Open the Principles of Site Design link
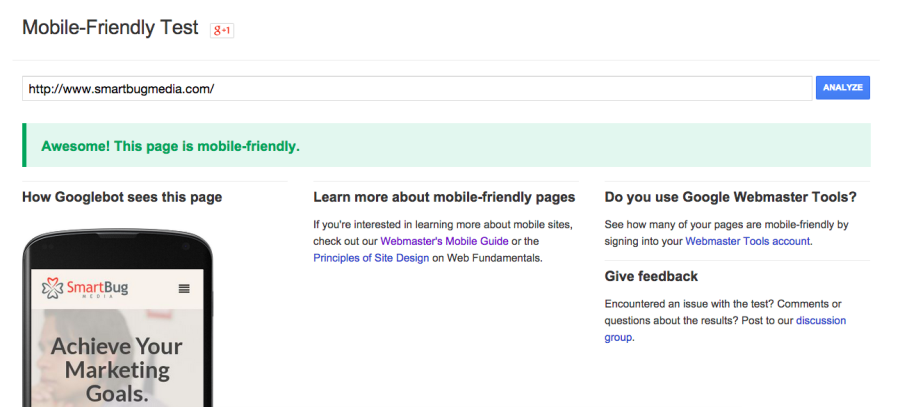 click(x=371, y=258)
